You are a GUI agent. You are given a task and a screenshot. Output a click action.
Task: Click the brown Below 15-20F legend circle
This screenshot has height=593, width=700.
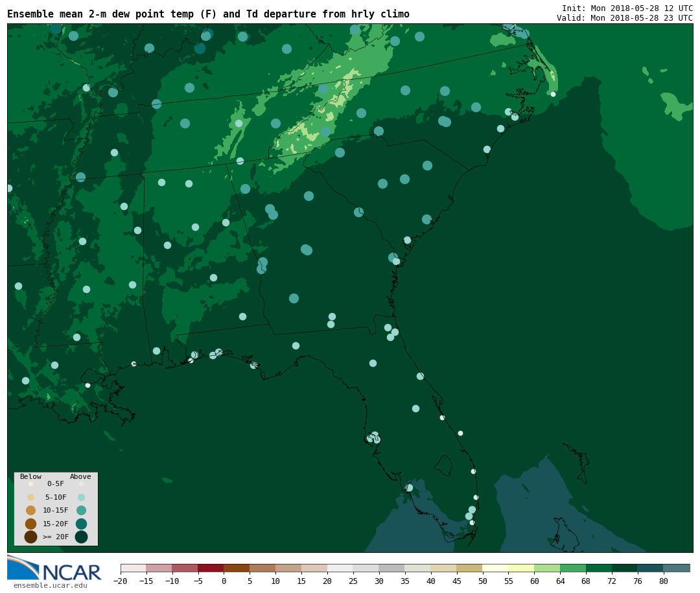(31, 524)
